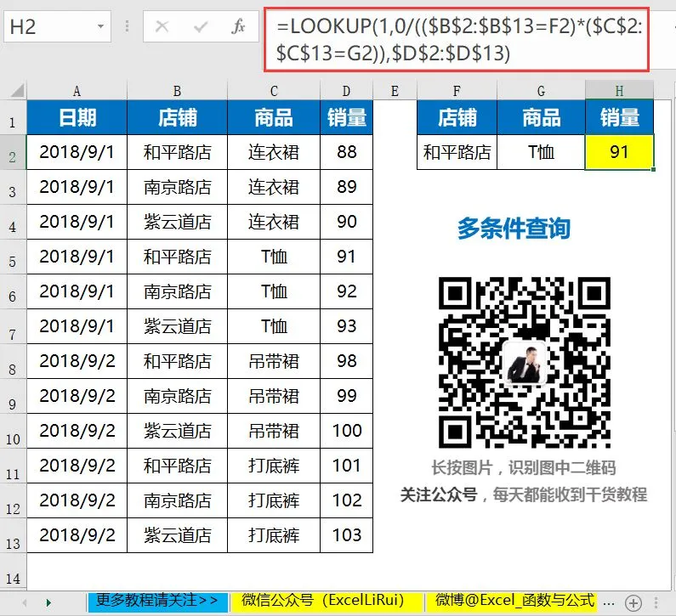Click the 商品 header in column C

point(274,117)
